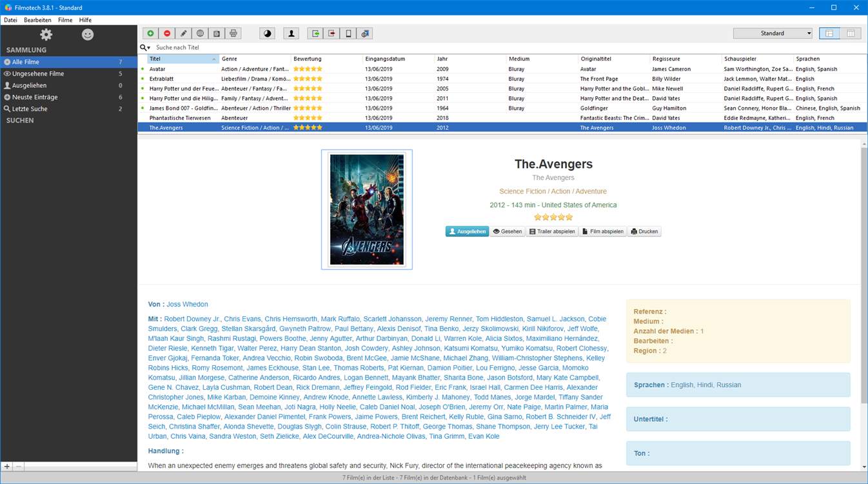Open the Filme menu
Screen dimensions: 868x484
pyautogui.click(x=65, y=20)
